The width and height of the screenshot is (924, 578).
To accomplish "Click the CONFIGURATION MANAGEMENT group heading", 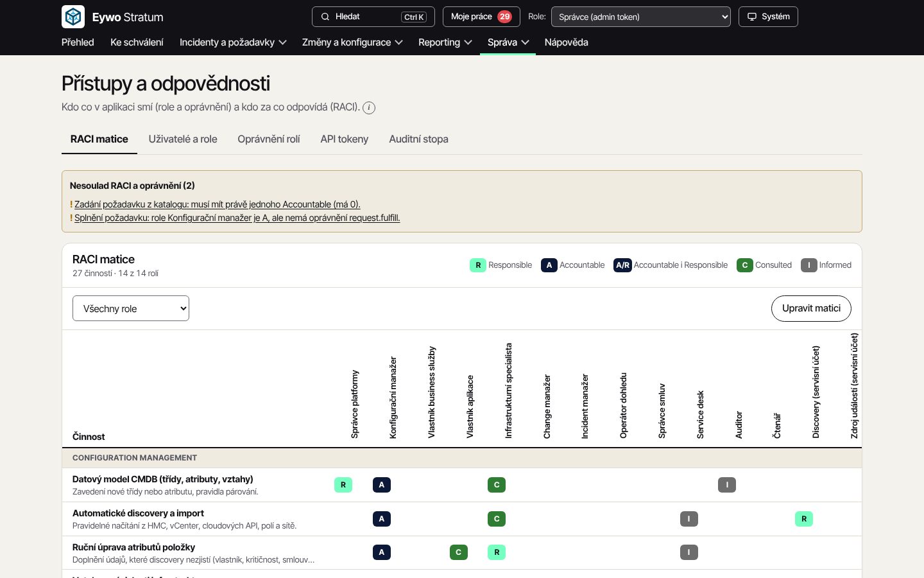I will click(135, 458).
